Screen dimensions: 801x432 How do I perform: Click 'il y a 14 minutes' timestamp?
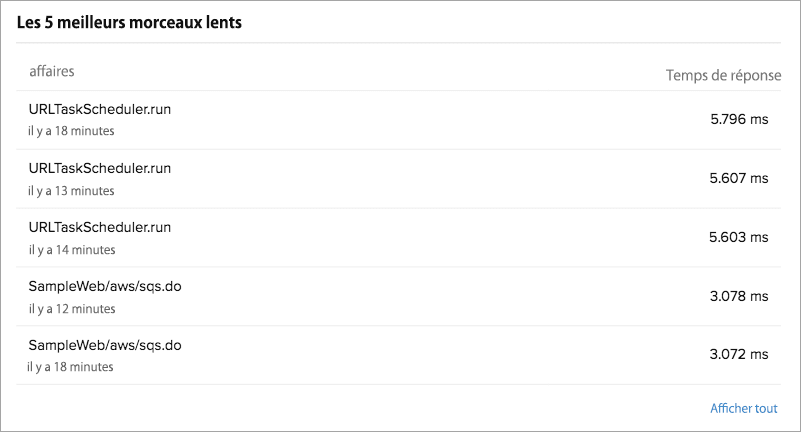(71, 250)
